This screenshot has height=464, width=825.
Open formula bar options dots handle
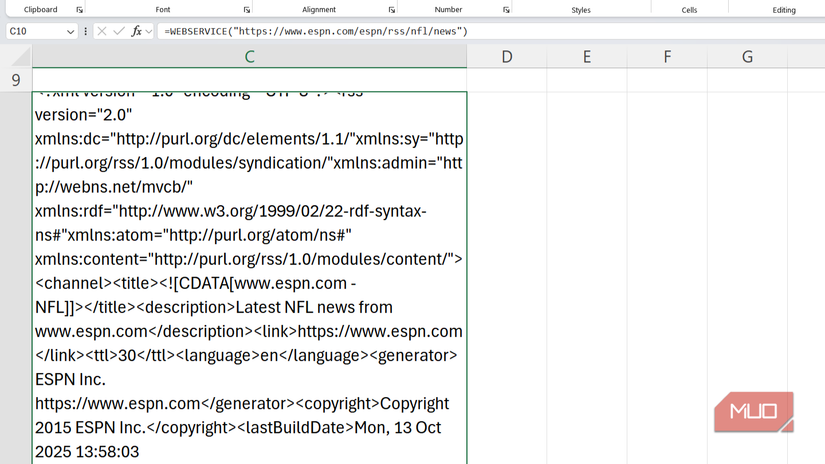[x=85, y=32]
